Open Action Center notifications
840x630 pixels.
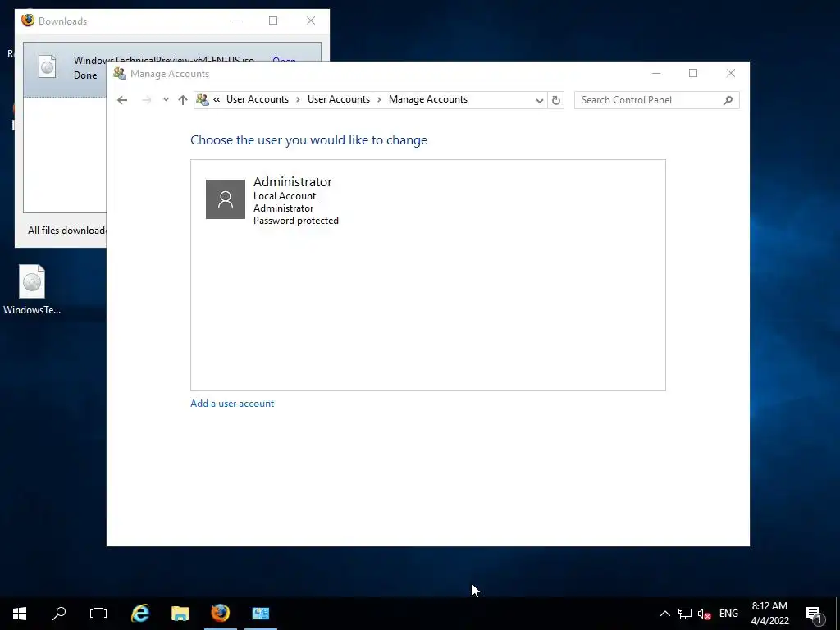pos(815,614)
